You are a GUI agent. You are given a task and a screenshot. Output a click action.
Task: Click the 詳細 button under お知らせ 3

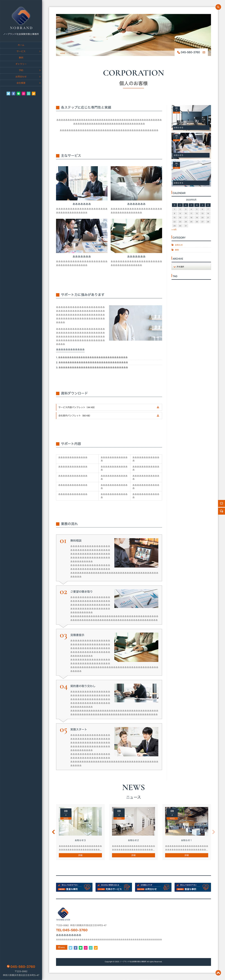point(80,855)
